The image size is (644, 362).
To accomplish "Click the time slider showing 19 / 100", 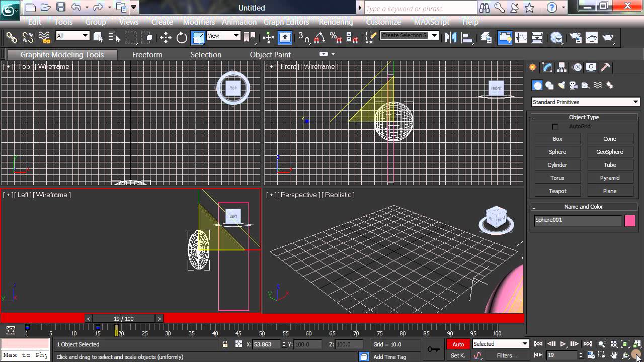I will pos(124,319).
